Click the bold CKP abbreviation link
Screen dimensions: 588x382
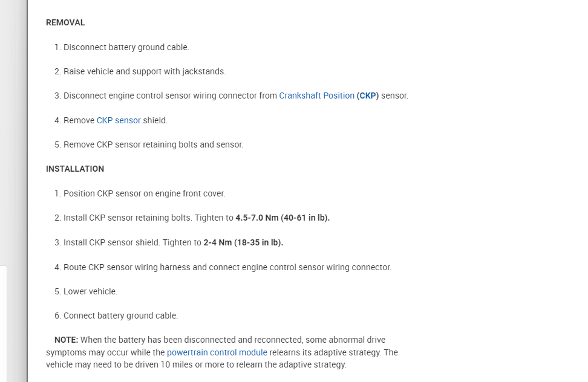pyautogui.click(x=368, y=95)
